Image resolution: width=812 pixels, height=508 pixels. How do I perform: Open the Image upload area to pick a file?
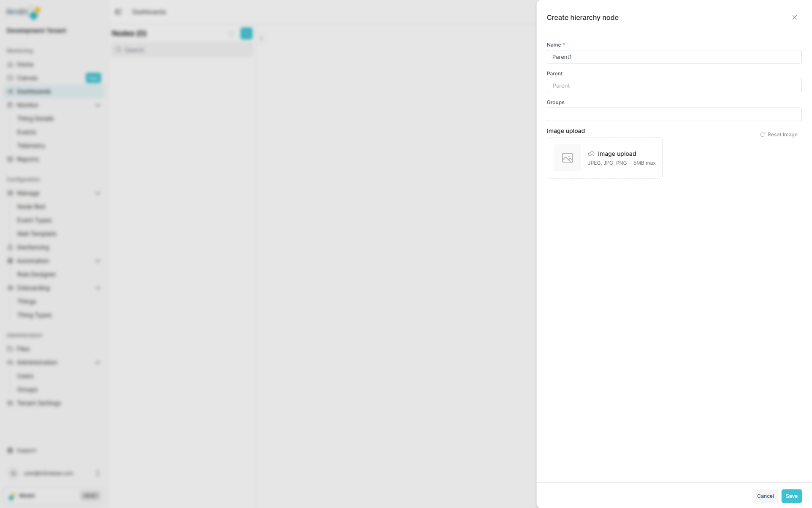(x=604, y=158)
